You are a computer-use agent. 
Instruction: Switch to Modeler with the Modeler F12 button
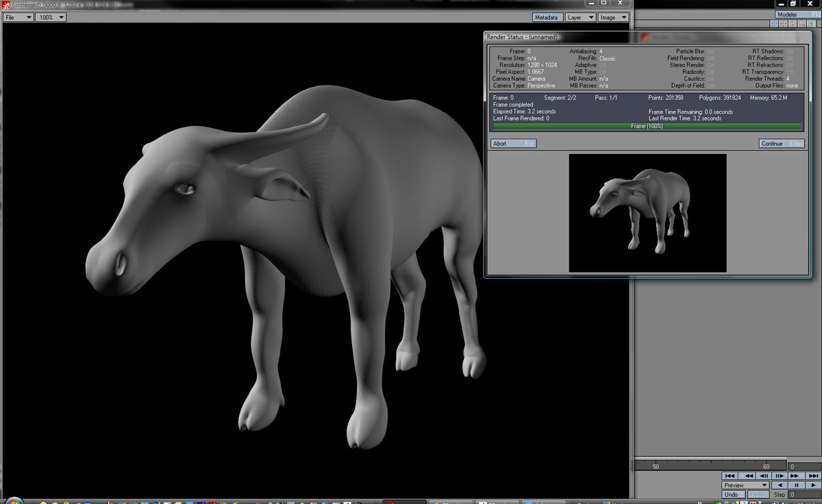798,14
